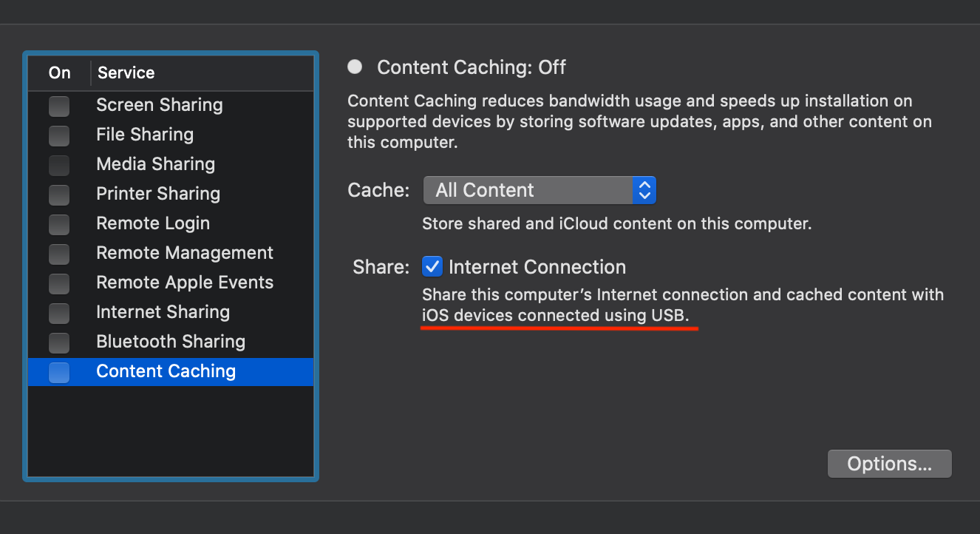Enable the Screen Sharing service checkbox
Viewport: 980px width, 534px height.
click(x=59, y=106)
